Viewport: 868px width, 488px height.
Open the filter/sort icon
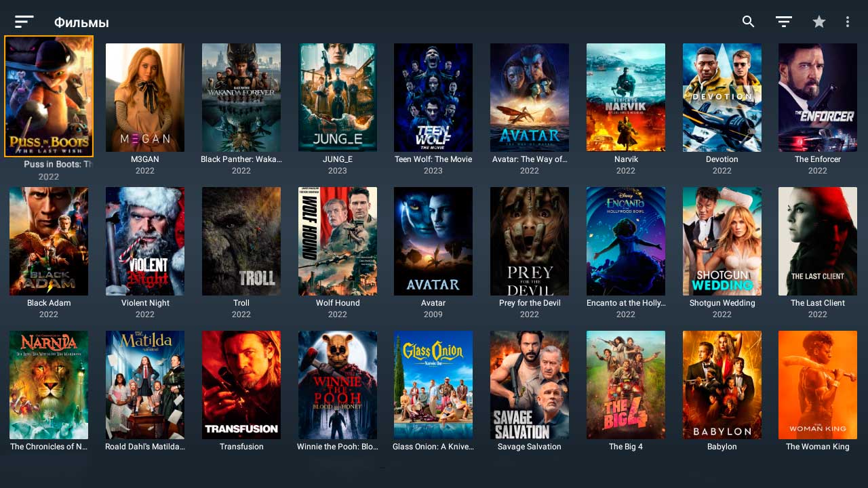[784, 22]
